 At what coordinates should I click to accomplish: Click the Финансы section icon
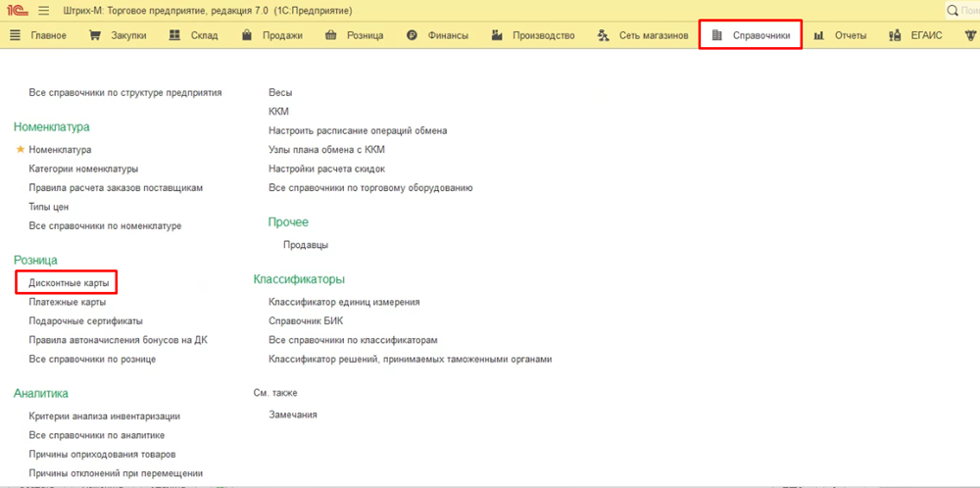tap(412, 35)
